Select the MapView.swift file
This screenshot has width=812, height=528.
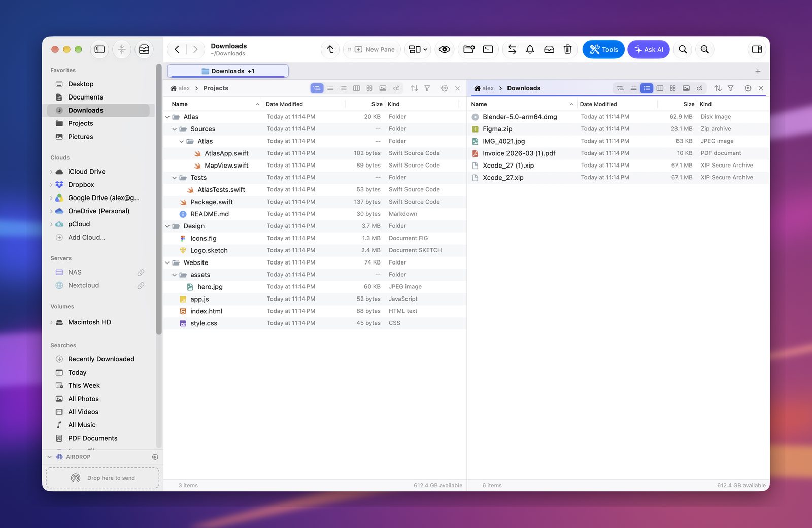pyautogui.click(x=315, y=166)
